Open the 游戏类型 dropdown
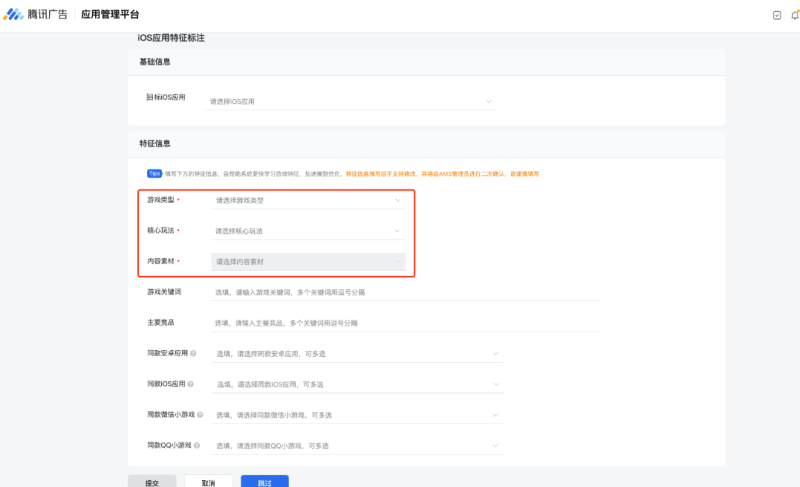Viewport: 800px width, 487px height. point(308,200)
